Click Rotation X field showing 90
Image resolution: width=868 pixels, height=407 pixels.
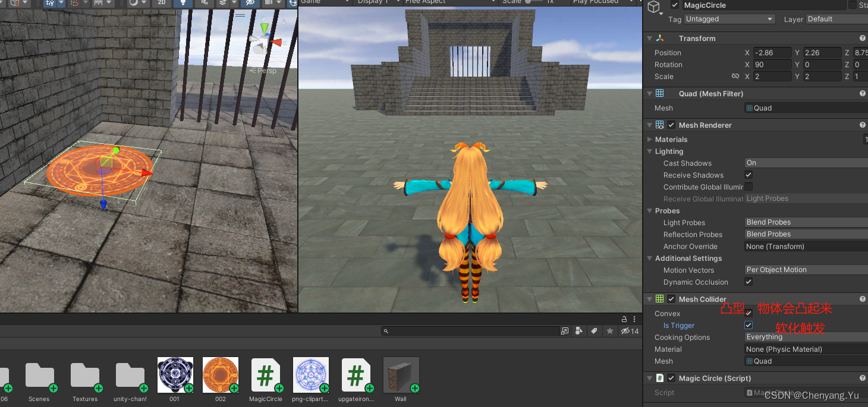[x=772, y=65]
